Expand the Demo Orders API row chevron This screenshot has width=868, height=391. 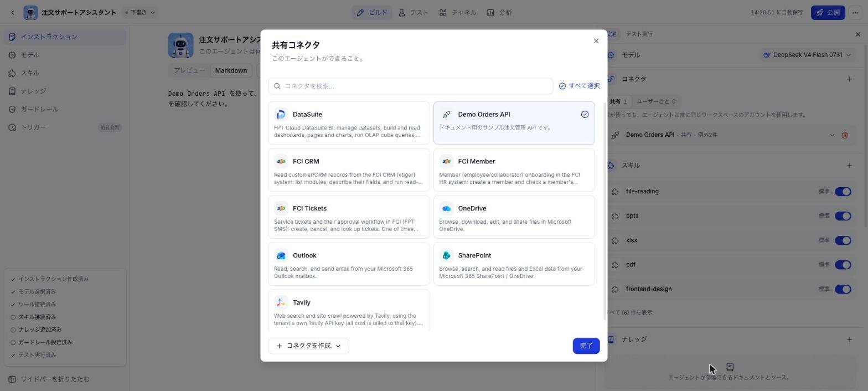(832, 135)
